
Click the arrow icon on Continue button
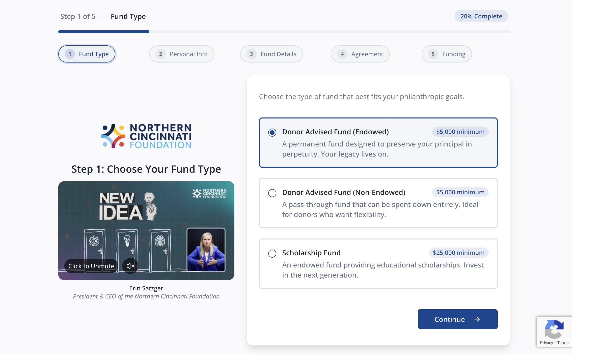tap(477, 319)
